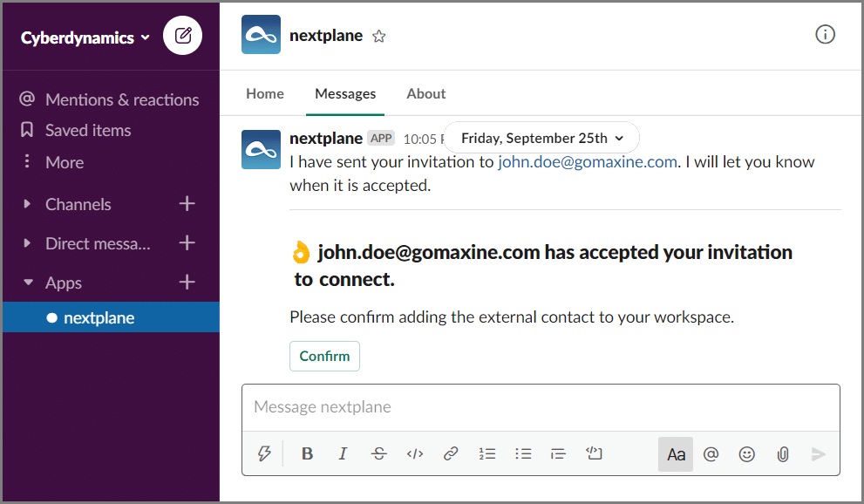Screen dimensions: 864x504
Task: Toggle italic formatting
Action: coord(343,454)
